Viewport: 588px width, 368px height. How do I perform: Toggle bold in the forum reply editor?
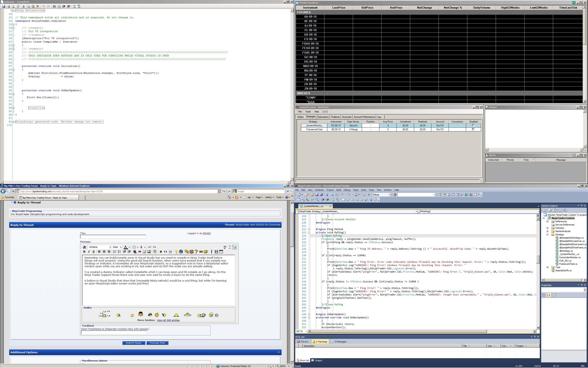pos(84,252)
